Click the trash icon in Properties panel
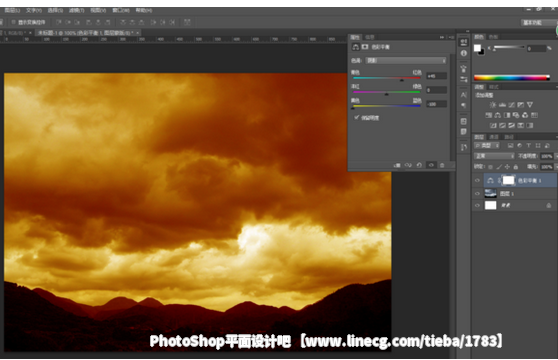Screen dimensions: 558x360 point(442,165)
